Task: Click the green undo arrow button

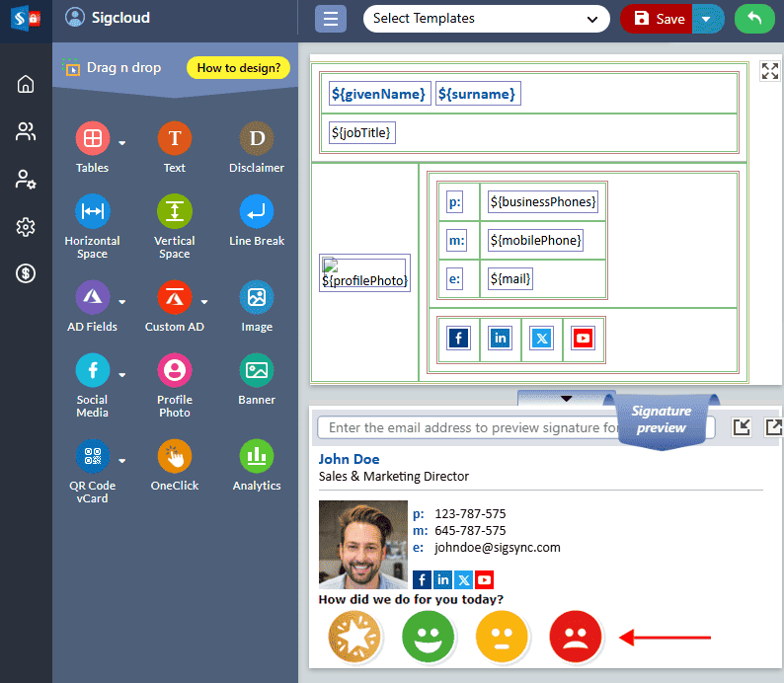Action: click(x=755, y=19)
